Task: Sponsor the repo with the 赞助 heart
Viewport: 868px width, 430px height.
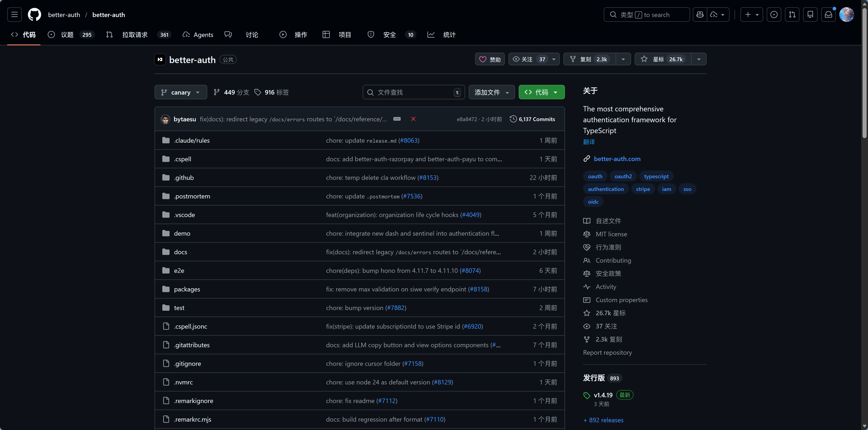Action: tap(490, 59)
